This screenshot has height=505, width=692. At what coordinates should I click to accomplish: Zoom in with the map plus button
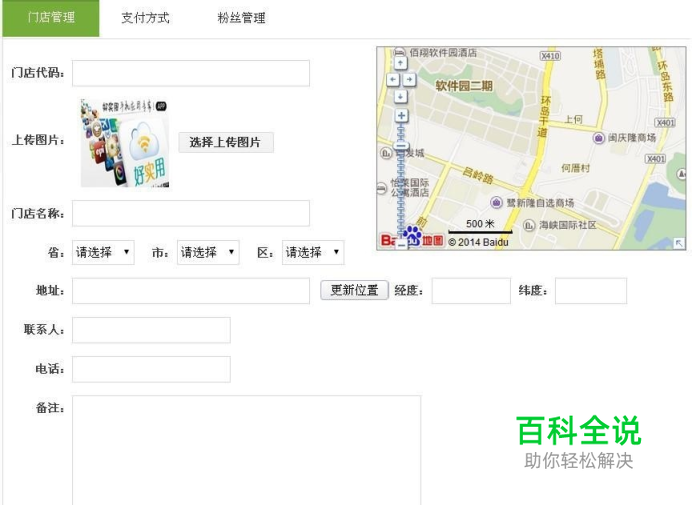tap(401, 116)
